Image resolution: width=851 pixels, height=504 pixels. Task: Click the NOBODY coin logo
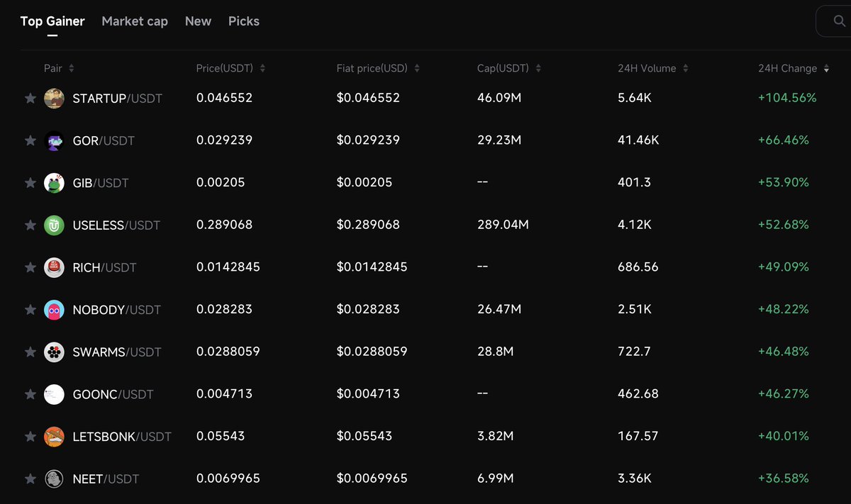54,310
